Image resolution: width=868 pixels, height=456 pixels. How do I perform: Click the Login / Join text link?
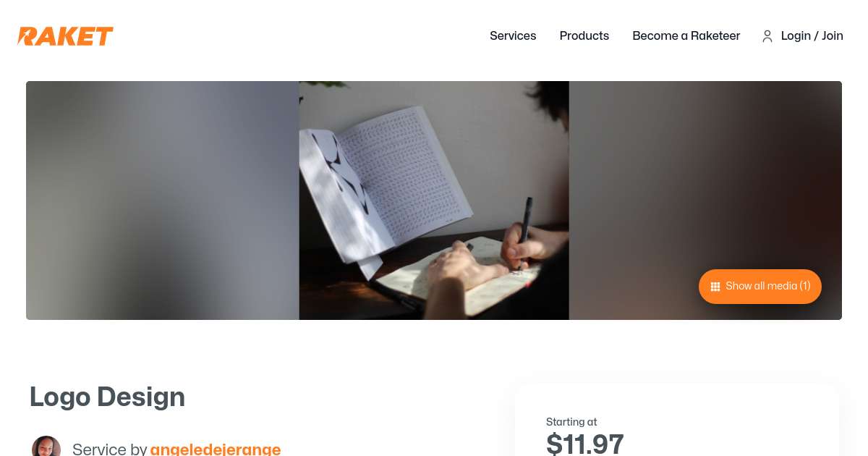pos(812,35)
